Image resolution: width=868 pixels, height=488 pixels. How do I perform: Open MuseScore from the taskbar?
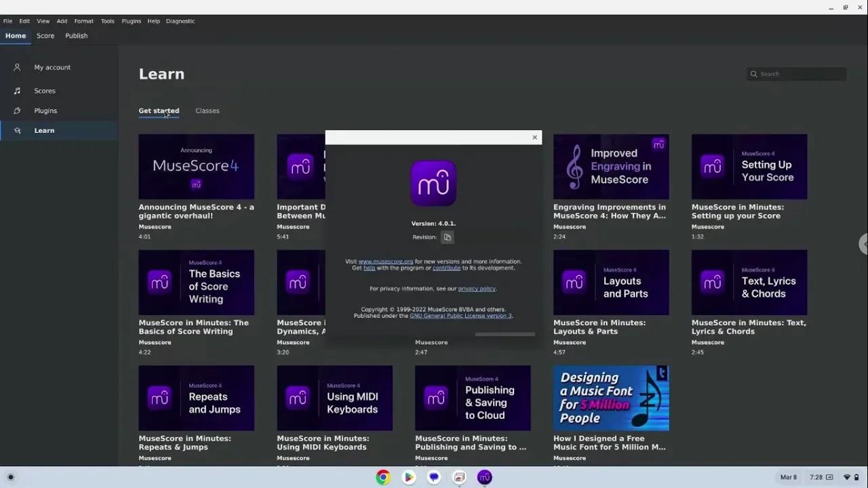[484, 477]
